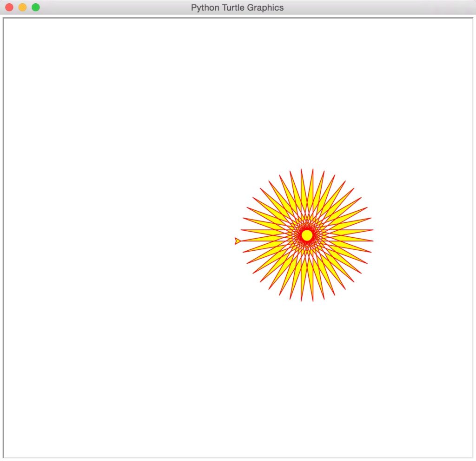Minimize the Python Turtle Graphics window

click(x=22, y=7)
